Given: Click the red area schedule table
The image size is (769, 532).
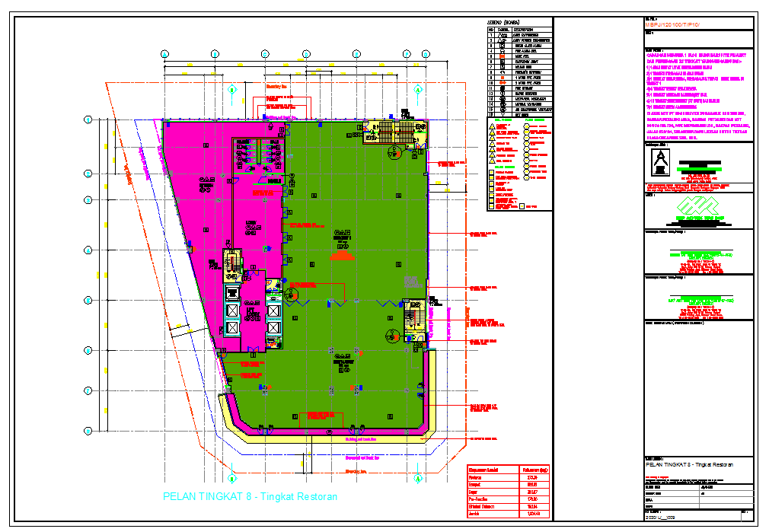Looking at the screenshot, I should point(508,492).
